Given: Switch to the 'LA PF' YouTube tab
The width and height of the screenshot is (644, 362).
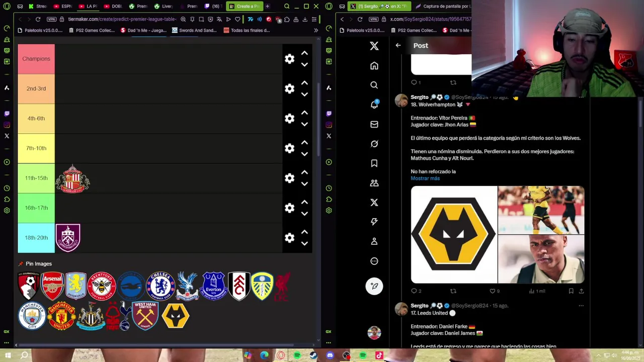Looking at the screenshot, I should (x=89, y=6).
